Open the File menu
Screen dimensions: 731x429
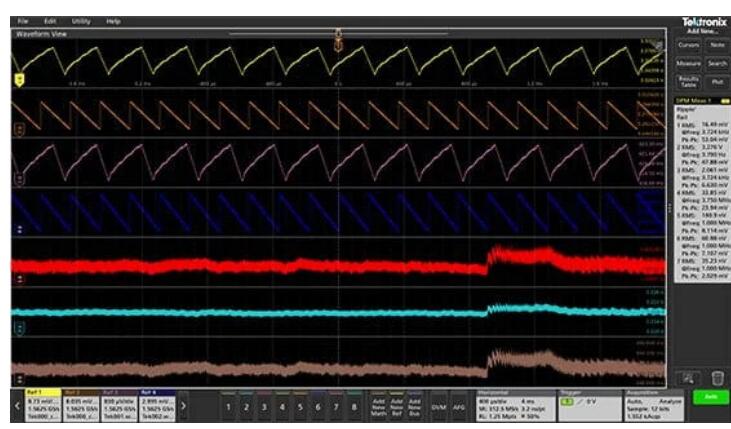[22, 21]
